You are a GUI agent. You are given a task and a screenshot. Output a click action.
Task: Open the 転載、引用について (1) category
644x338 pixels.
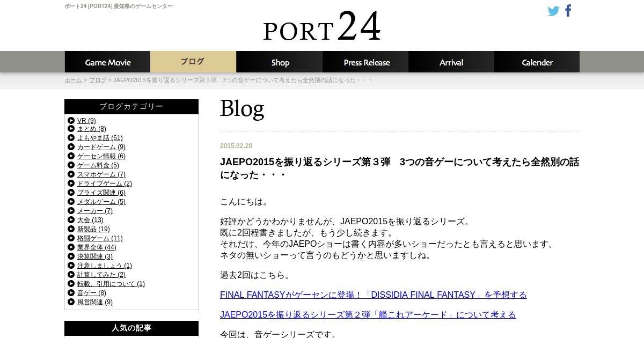click(x=111, y=284)
